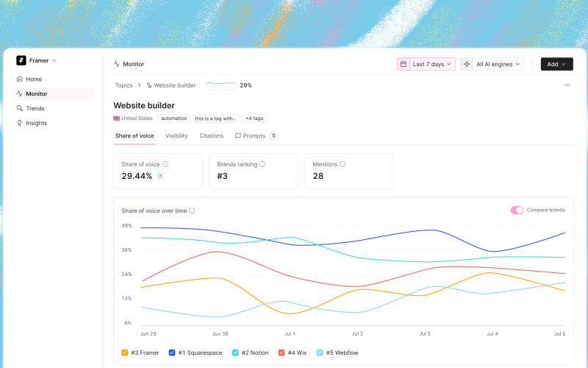The width and height of the screenshot is (588, 368).
Task: Toggle the Compare brands switch
Action: coord(517,210)
